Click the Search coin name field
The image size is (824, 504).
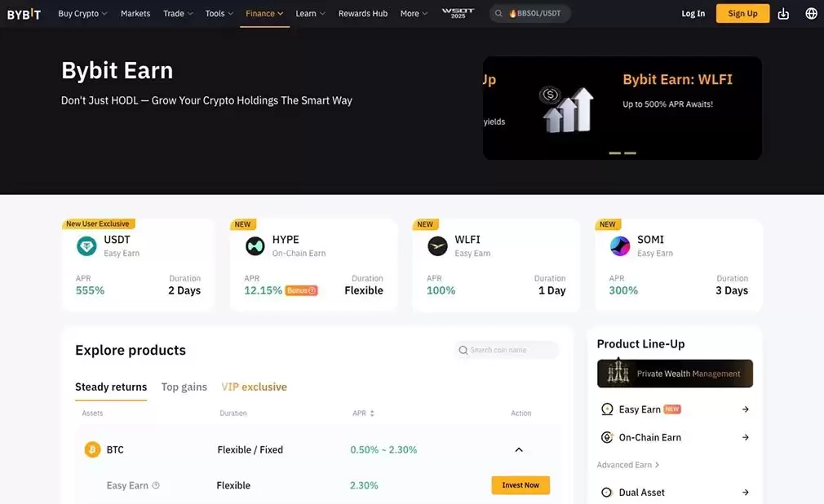tap(507, 349)
